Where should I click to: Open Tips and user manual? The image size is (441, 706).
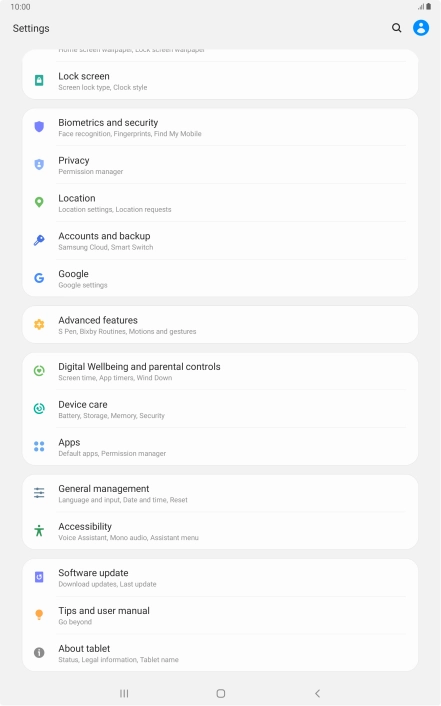point(220,615)
